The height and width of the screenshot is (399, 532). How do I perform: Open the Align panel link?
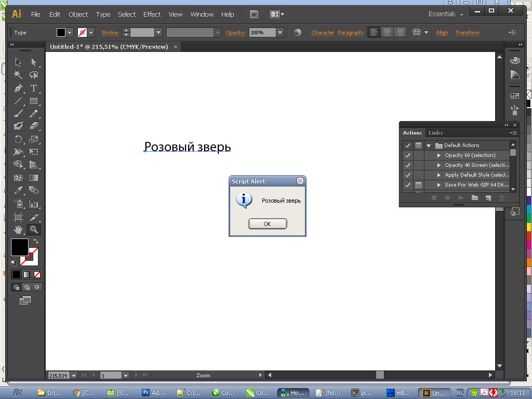coord(442,33)
